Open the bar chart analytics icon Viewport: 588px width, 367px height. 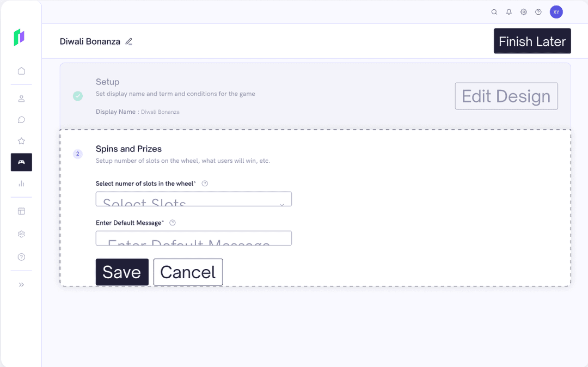pyautogui.click(x=21, y=183)
